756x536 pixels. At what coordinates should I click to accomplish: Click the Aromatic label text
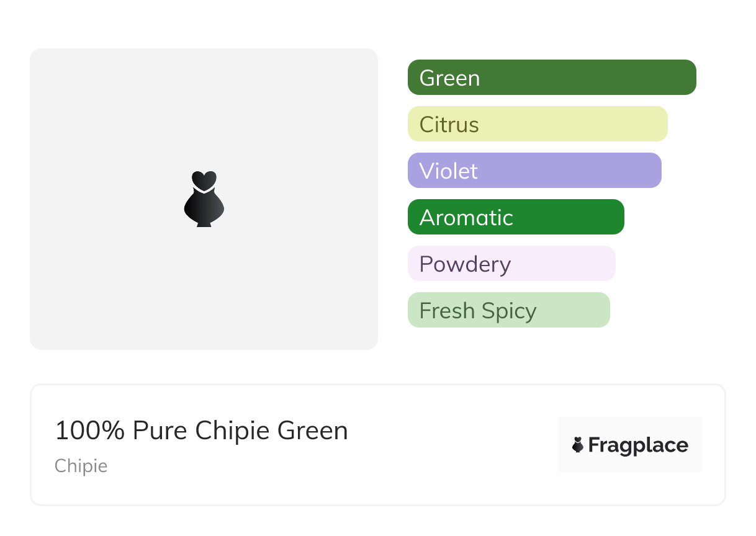(x=466, y=218)
